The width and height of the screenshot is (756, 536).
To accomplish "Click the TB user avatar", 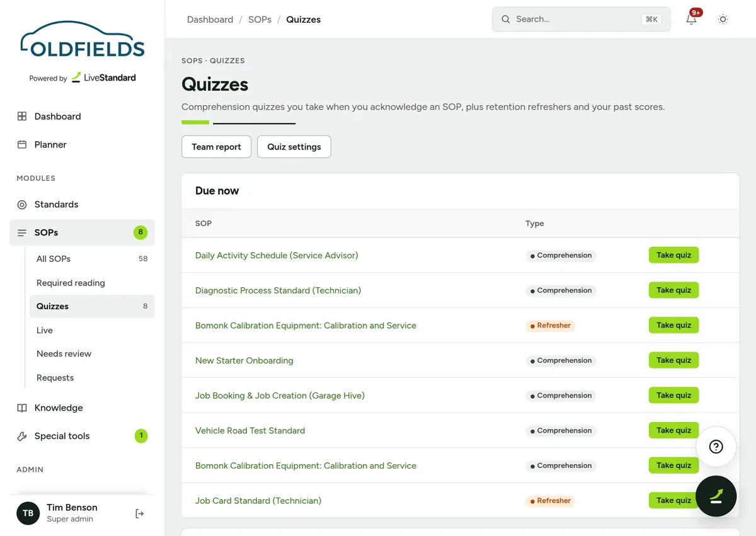I will click(x=28, y=513).
